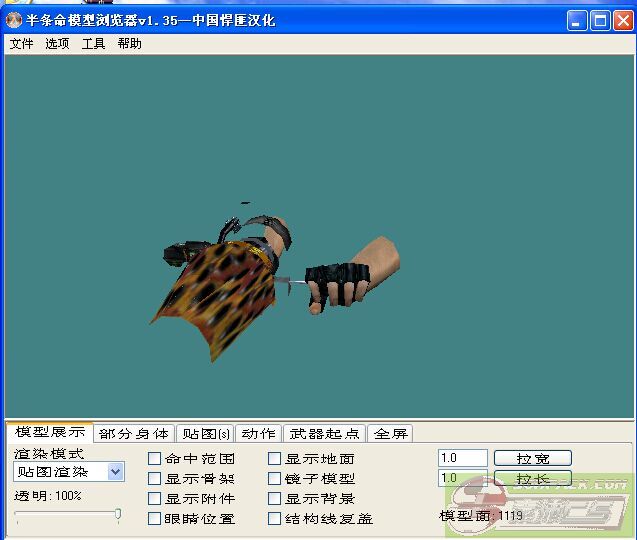Open the 文件 menu
The width and height of the screenshot is (637, 540).
pos(21,44)
